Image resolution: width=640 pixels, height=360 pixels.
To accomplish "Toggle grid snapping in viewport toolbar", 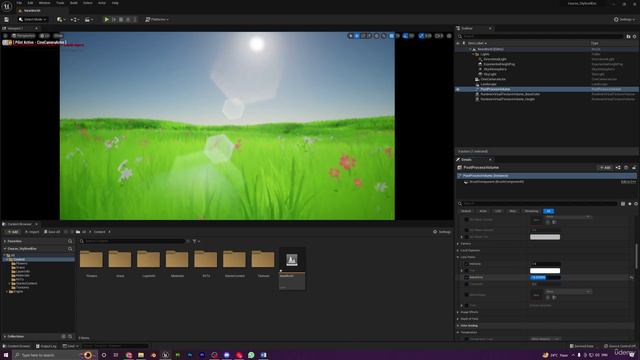I will [391, 36].
